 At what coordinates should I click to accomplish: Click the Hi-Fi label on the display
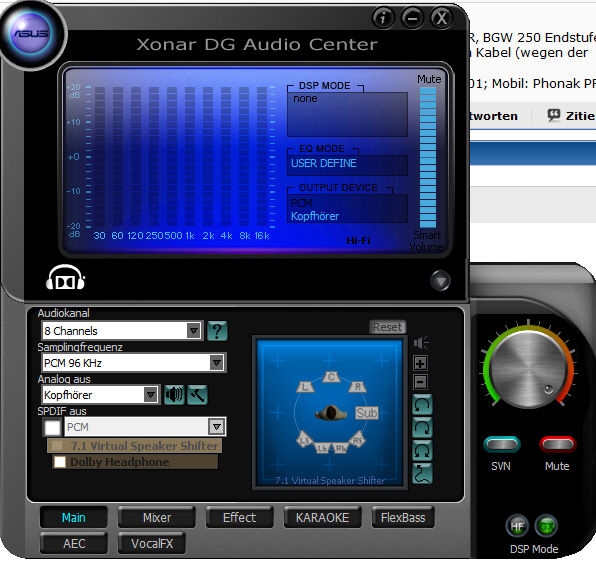(358, 241)
